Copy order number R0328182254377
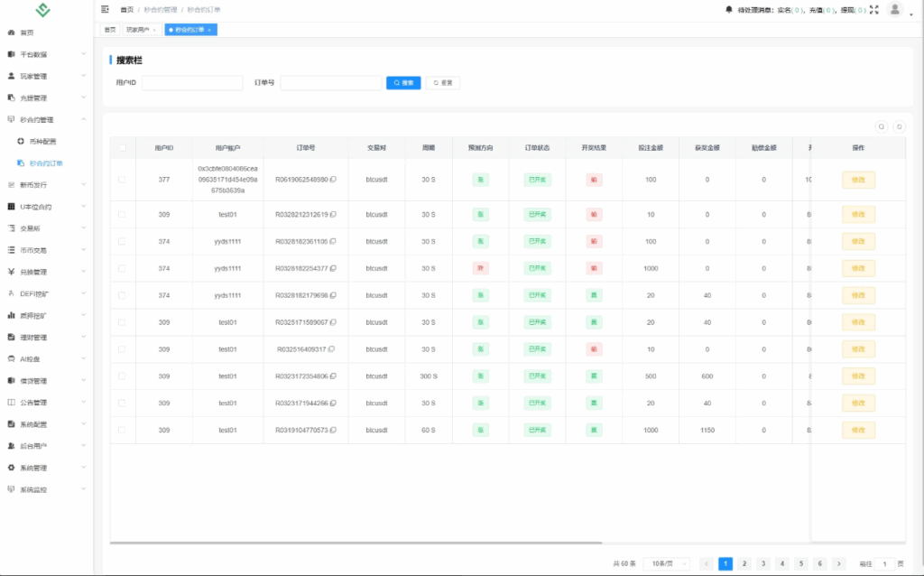 coord(333,268)
